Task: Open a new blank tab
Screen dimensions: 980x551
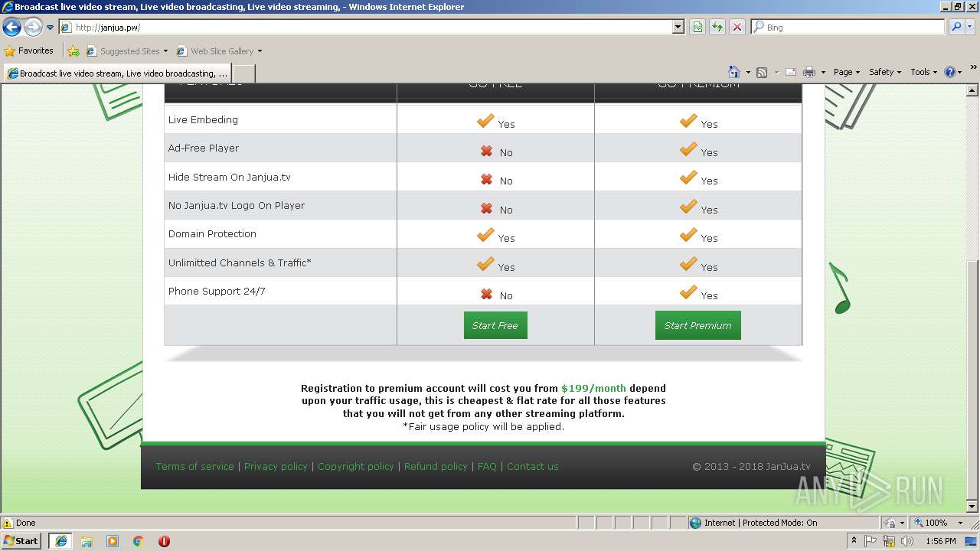Action: click(243, 73)
